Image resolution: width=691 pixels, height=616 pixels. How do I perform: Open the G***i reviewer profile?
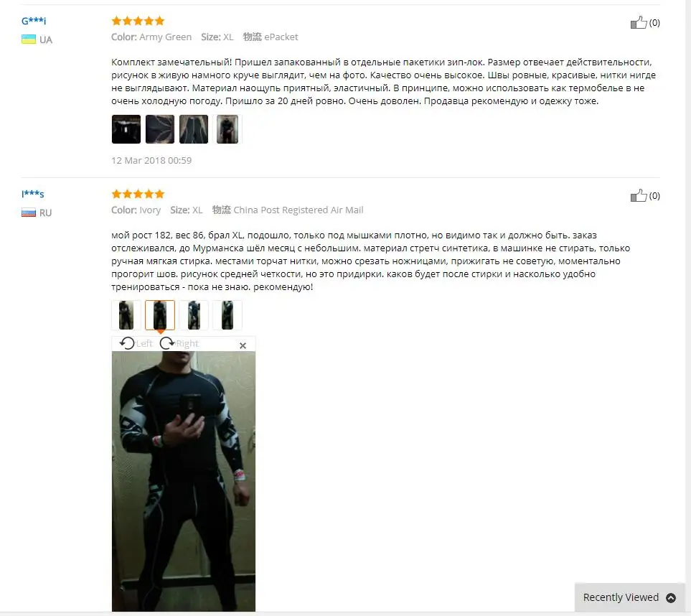34,21
